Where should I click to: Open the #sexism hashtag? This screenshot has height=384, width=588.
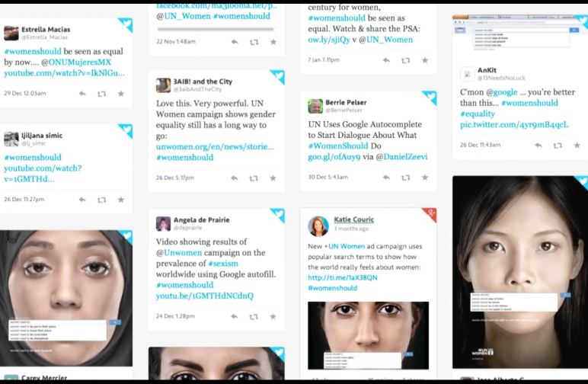point(223,264)
